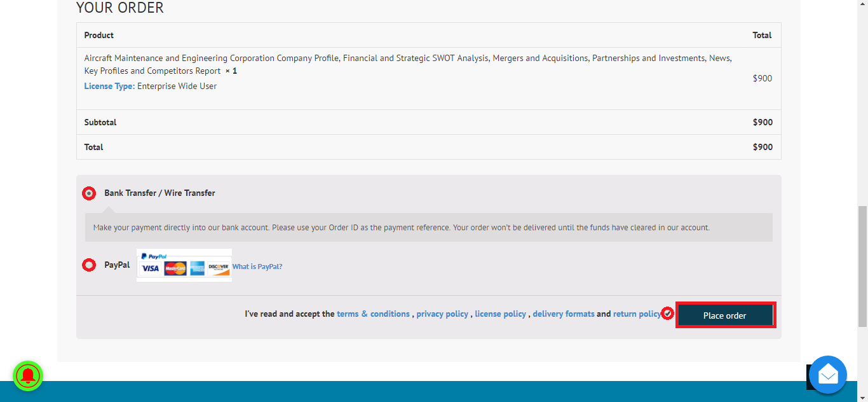This screenshot has height=402, width=868.
Task: Open the privacy policy link
Action: click(442, 314)
